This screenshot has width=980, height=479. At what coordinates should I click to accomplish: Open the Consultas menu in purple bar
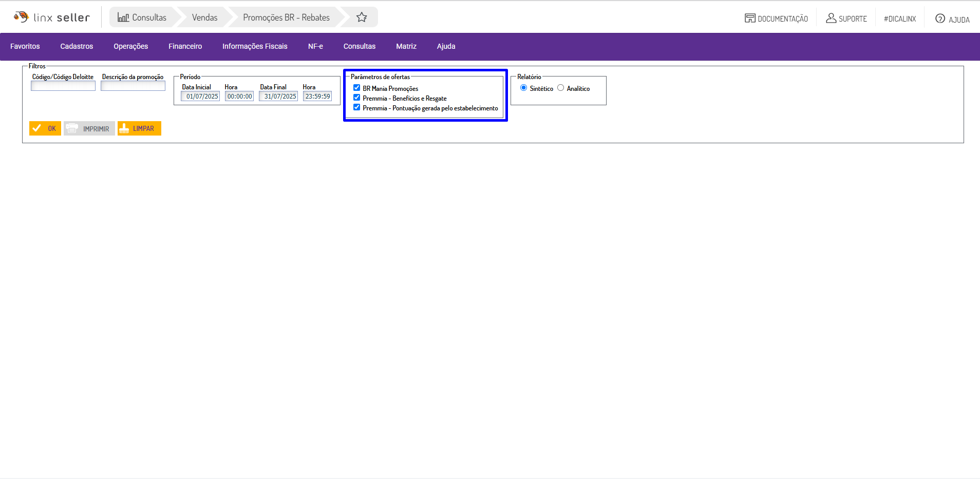point(360,46)
